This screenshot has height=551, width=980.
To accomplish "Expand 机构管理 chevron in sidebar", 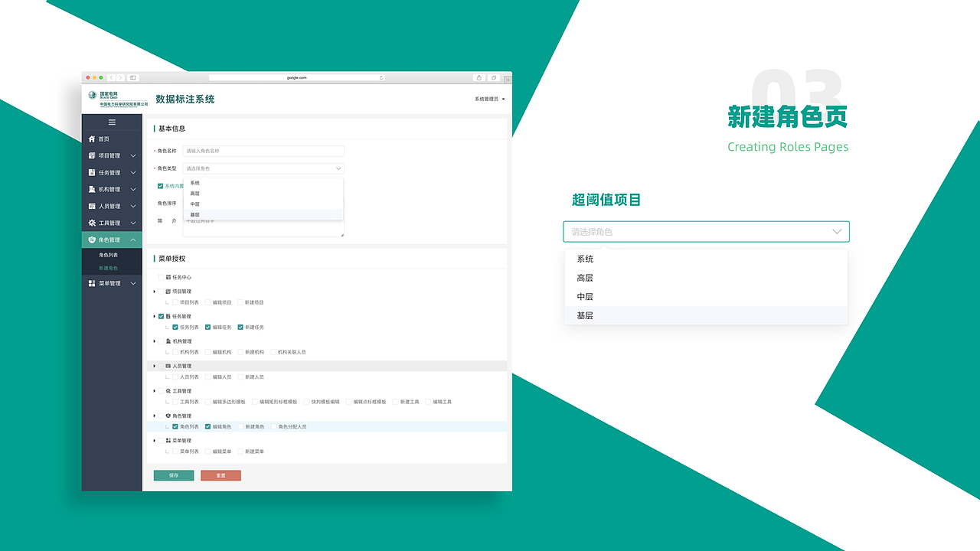I will 133,190.
